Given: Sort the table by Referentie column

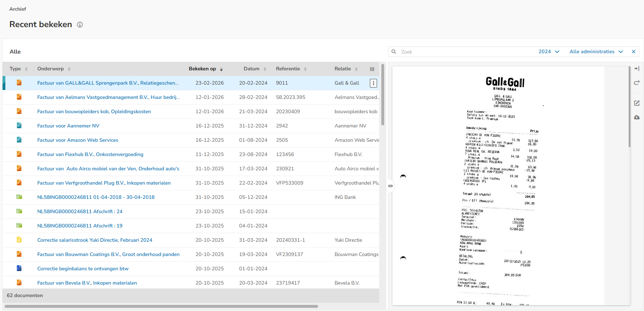Looking at the screenshot, I should pos(291,69).
